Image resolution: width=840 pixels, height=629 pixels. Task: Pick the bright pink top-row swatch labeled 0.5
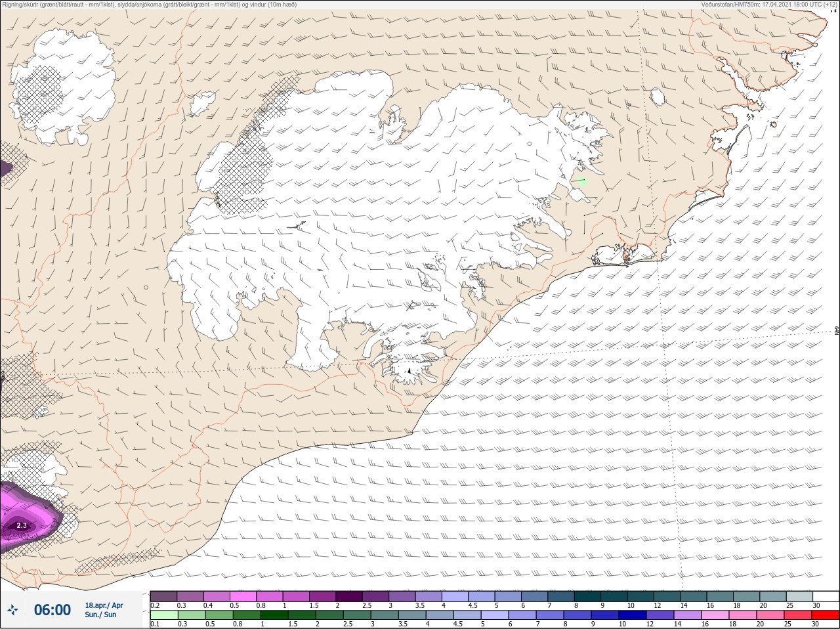coord(243,596)
